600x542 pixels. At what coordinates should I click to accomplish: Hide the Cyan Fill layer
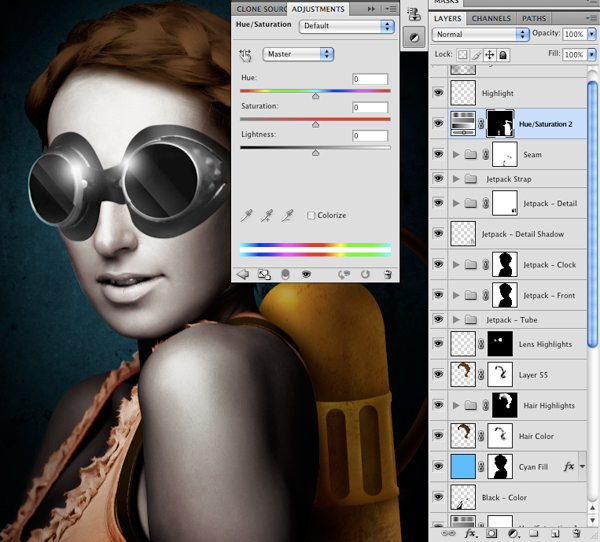[439, 466]
